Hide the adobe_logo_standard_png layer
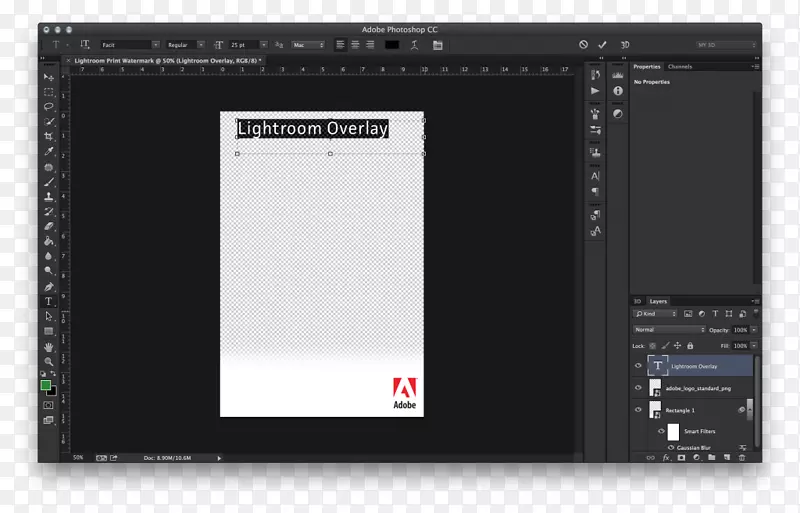The width and height of the screenshot is (800, 513). click(638, 388)
